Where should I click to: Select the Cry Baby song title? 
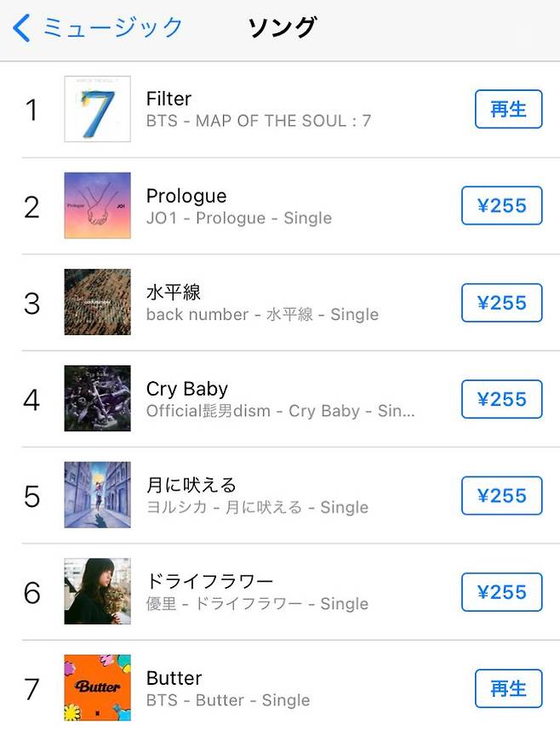(x=187, y=389)
